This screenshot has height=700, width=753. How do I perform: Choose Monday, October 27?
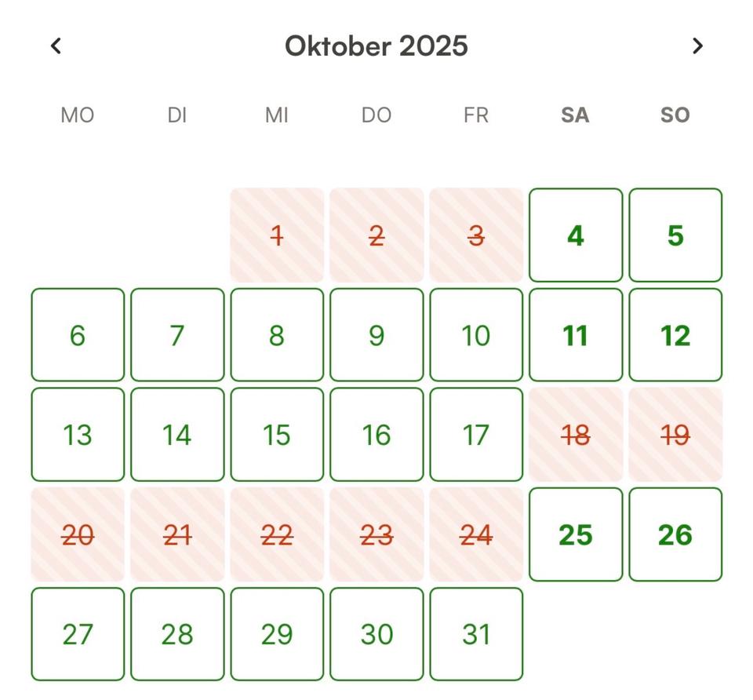[78, 634]
